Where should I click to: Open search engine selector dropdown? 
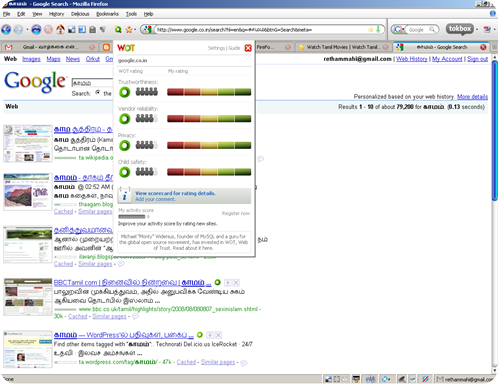(x=399, y=30)
